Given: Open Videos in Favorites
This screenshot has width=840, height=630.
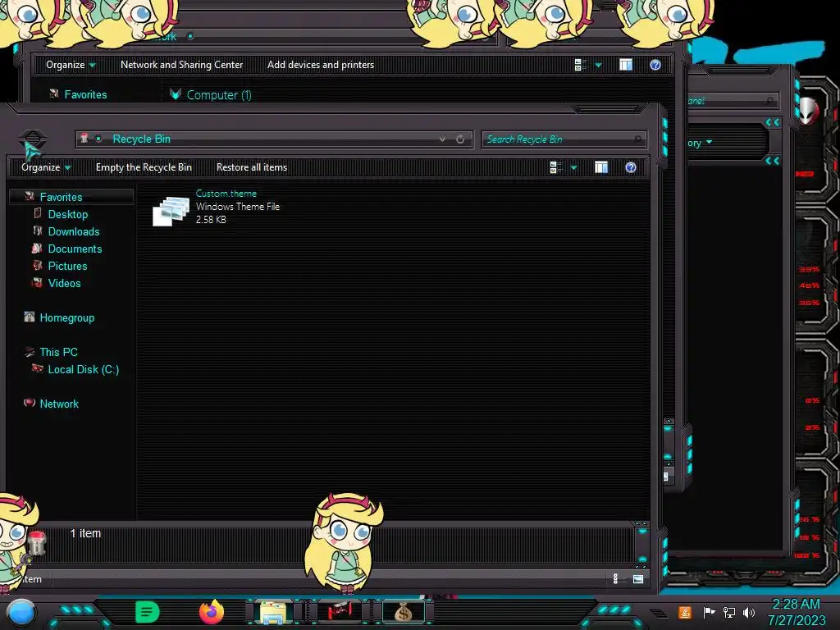Looking at the screenshot, I should tap(64, 283).
